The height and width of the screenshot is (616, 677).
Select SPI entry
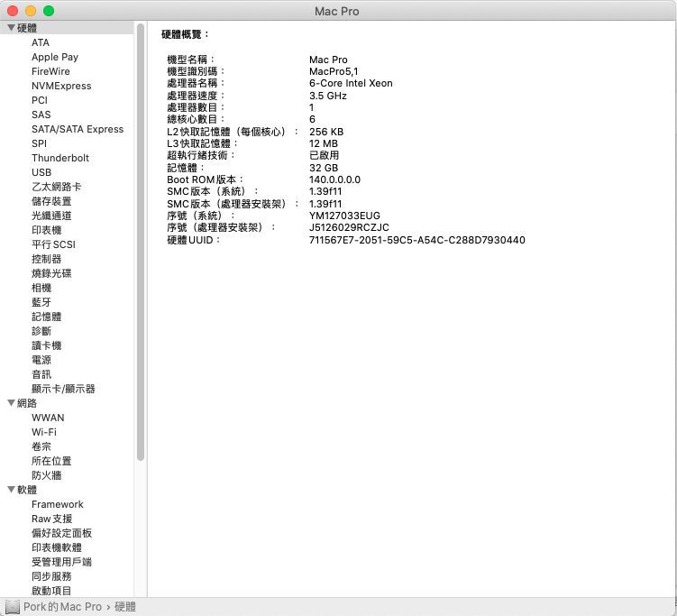(39, 143)
